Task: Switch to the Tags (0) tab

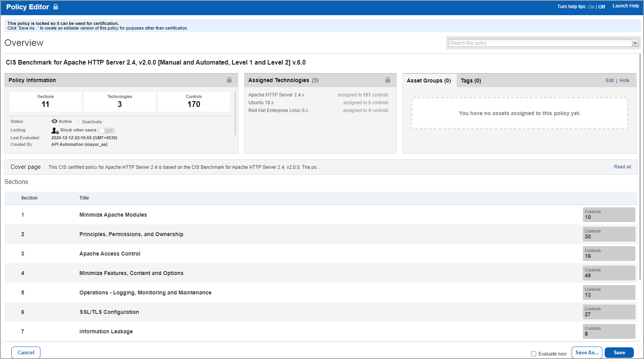Action: 471,81
